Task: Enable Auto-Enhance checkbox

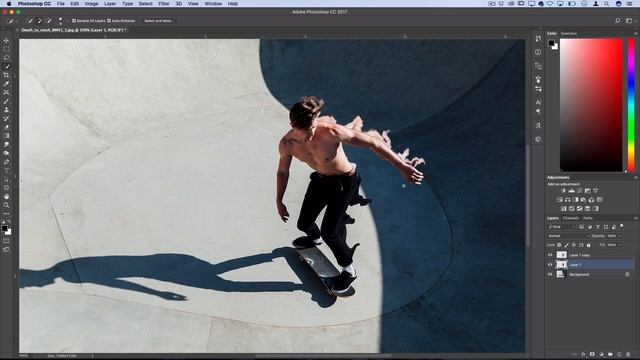Action: coord(109,21)
